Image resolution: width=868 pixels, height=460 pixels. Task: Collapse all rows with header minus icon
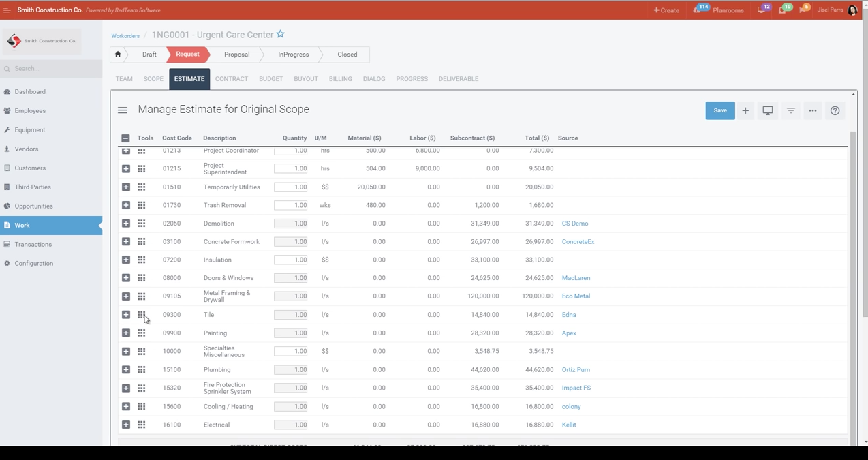(125, 138)
